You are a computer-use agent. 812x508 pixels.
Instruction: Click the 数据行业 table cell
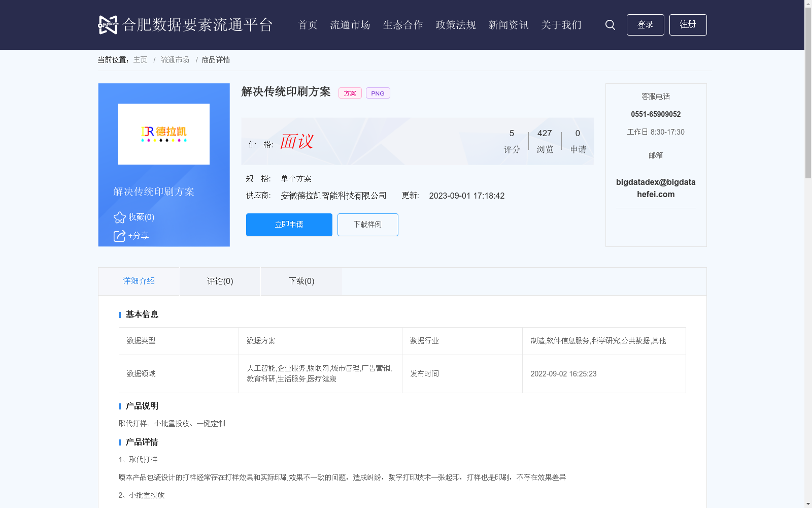462,341
